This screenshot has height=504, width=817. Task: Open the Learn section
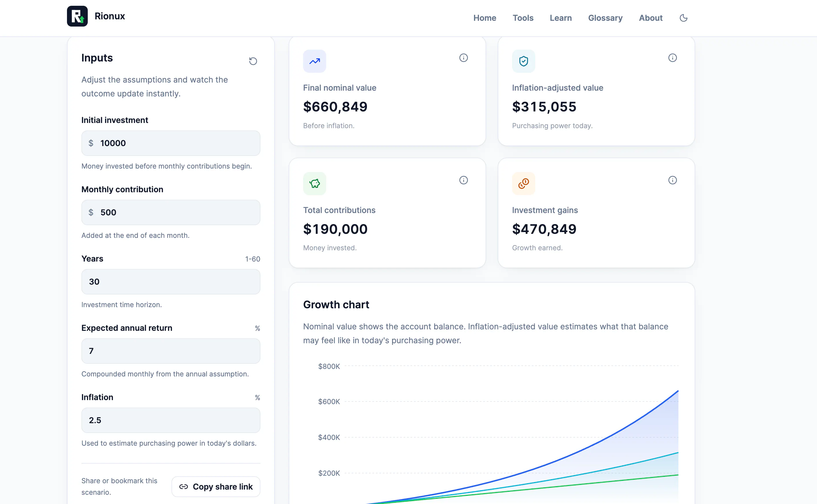point(561,18)
